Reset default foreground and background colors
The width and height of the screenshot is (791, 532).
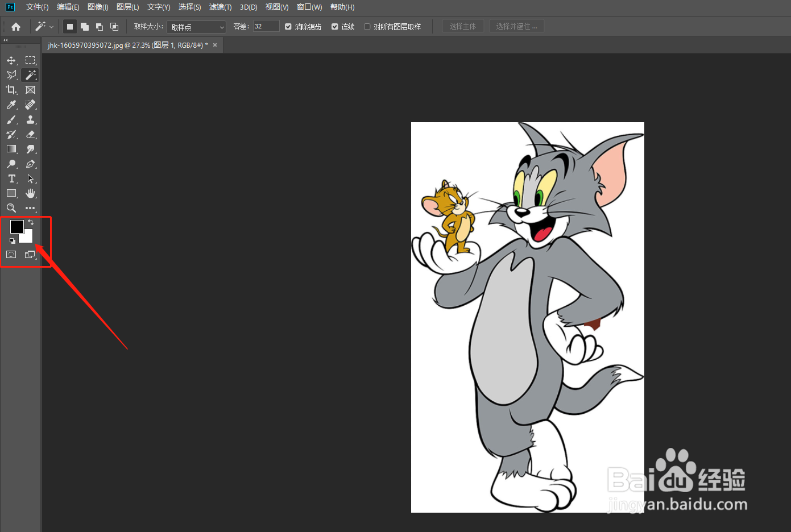click(13, 241)
